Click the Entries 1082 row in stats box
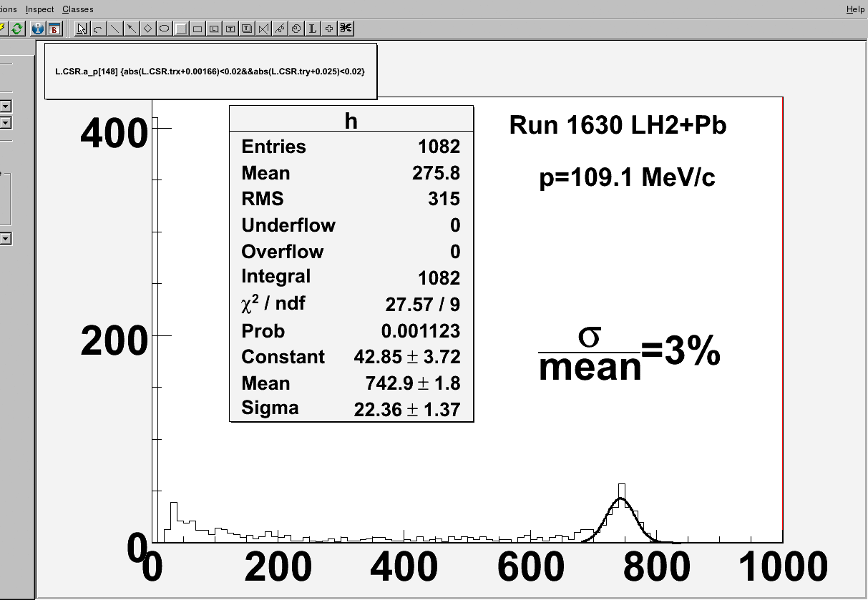 pos(351,147)
